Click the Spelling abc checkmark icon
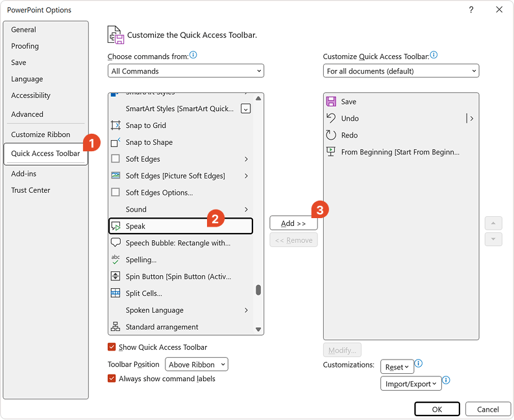 pyautogui.click(x=116, y=260)
